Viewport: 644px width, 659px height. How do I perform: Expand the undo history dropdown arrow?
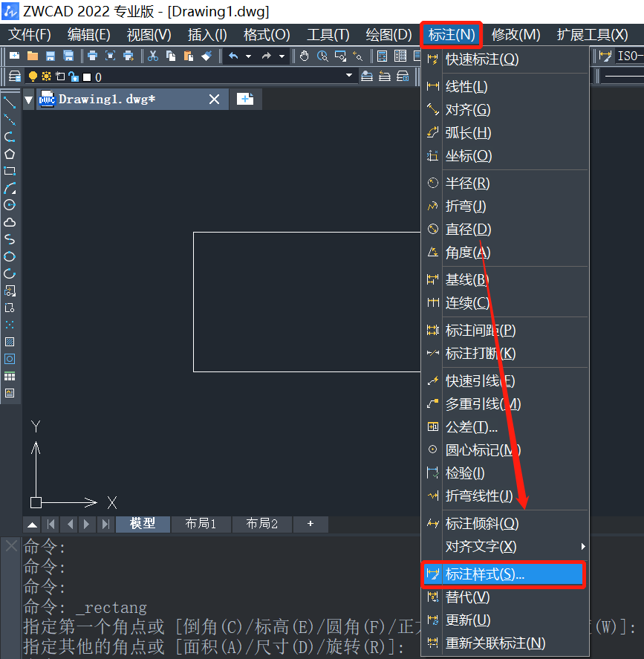point(248,56)
